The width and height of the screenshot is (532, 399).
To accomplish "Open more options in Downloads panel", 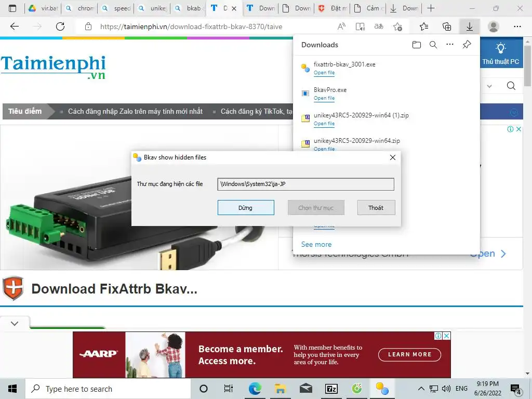I will point(449,45).
